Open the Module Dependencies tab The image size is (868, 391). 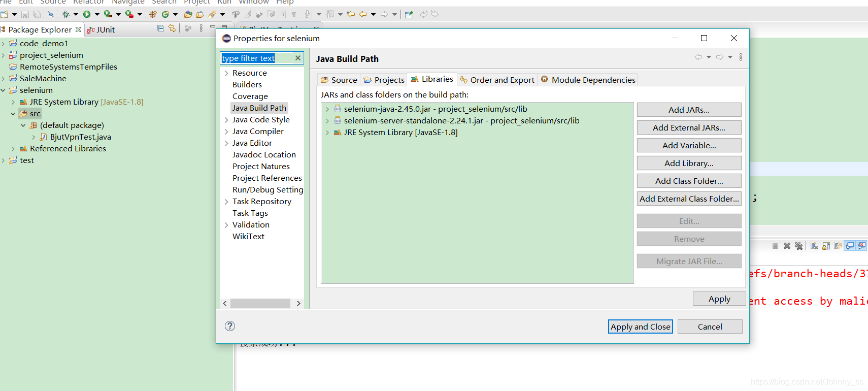point(588,80)
